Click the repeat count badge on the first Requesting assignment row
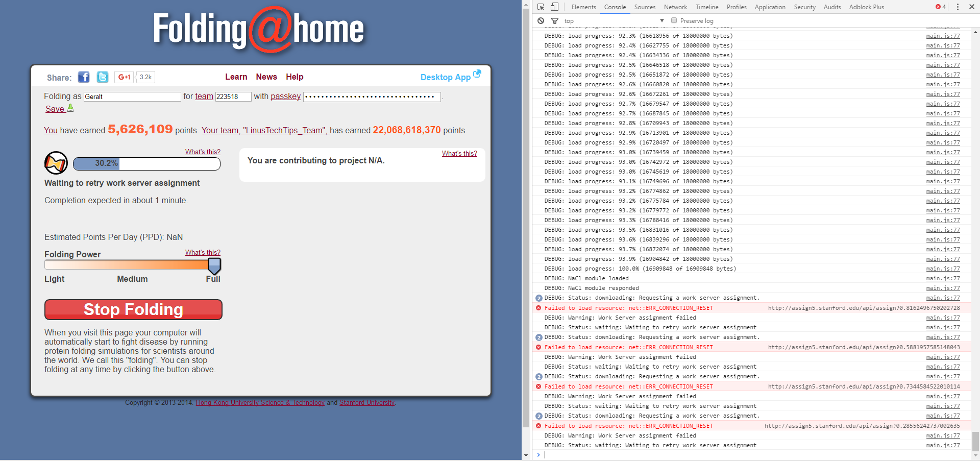The image size is (980, 461). coord(538,298)
